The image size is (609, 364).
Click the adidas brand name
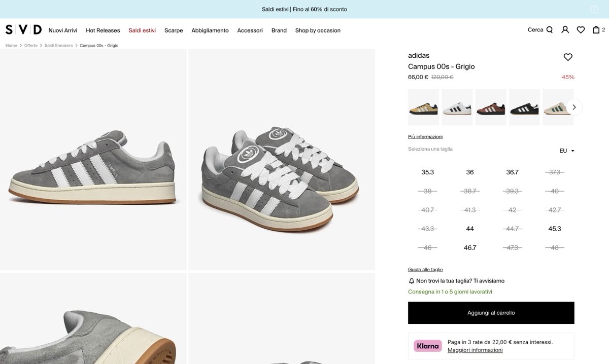419,55
